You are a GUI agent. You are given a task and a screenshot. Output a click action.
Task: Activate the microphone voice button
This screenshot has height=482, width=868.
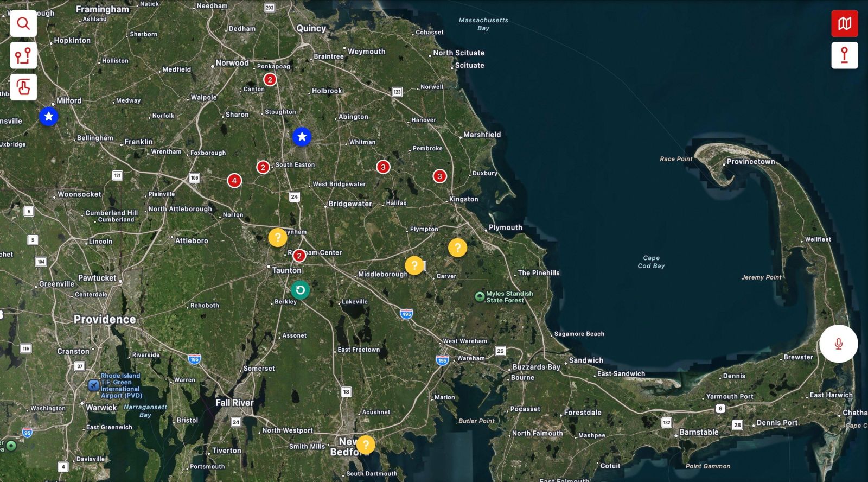click(838, 344)
